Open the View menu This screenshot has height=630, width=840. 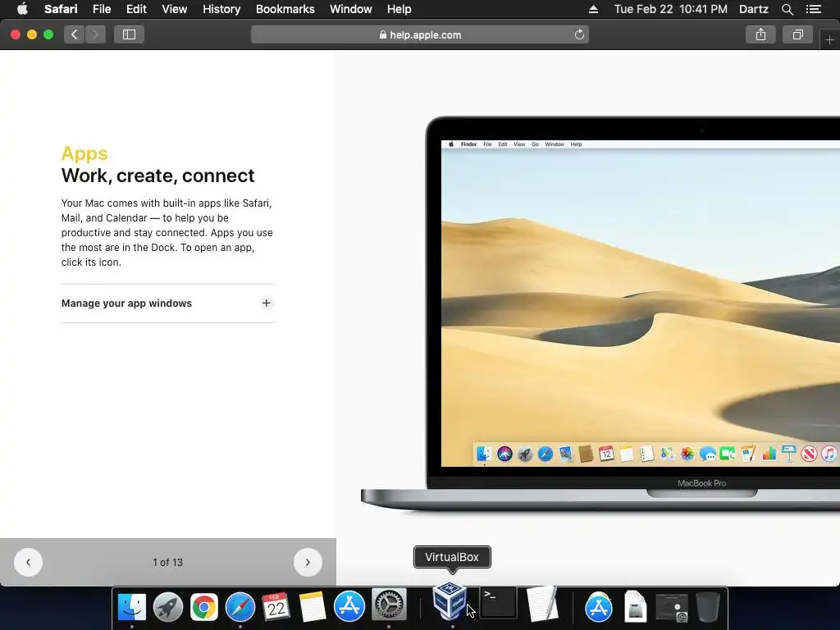point(174,9)
